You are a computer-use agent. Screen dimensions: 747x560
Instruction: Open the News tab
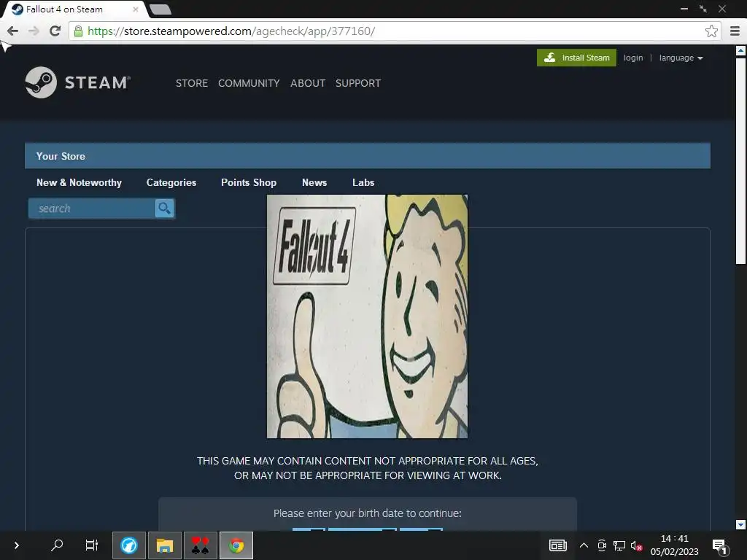(314, 182)
